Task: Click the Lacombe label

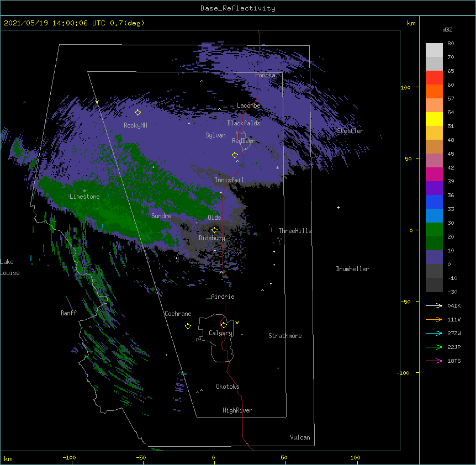Action: [x=248, y=105]
